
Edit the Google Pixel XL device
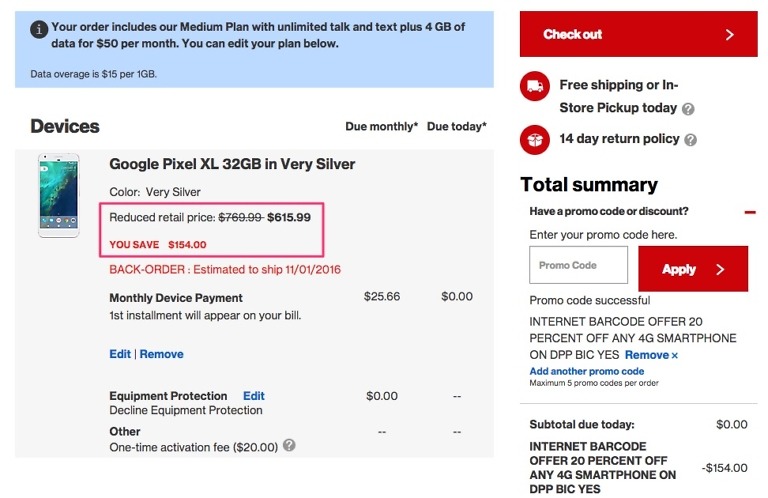(119, 354)
